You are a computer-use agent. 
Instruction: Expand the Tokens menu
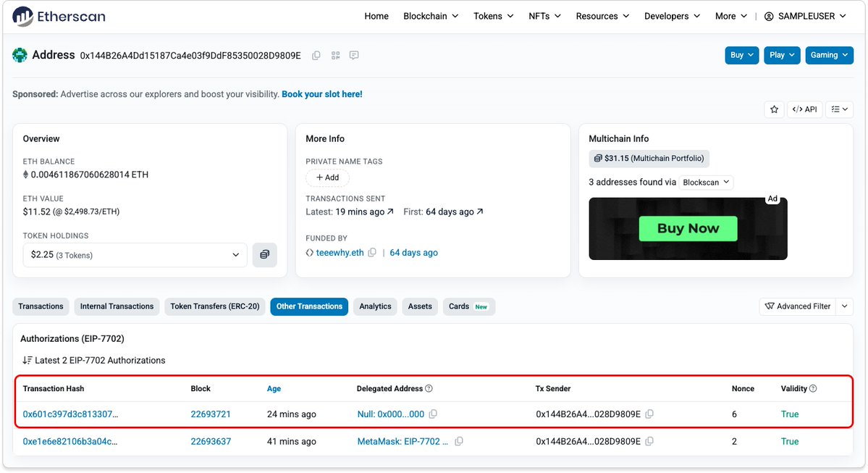pyautogui.click(x=493, y=16)
